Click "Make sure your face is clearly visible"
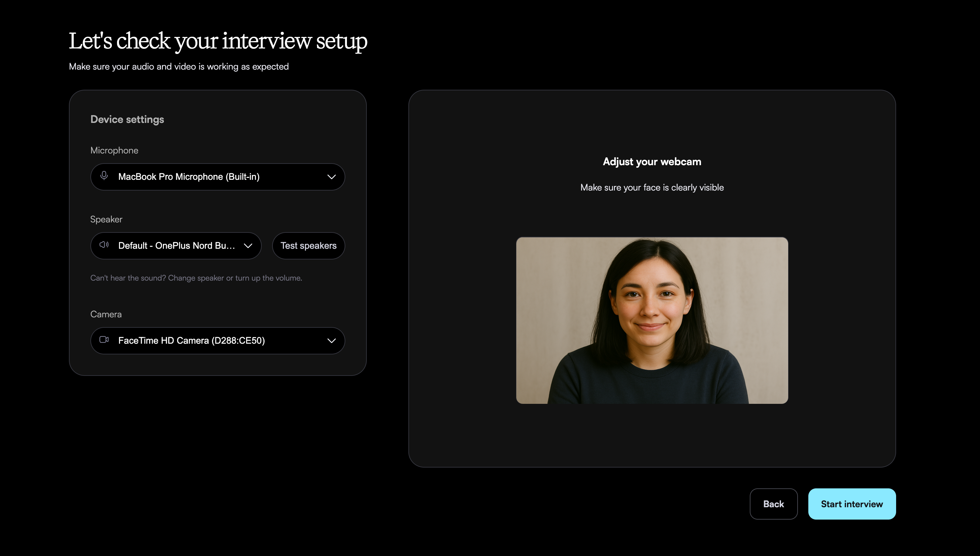 point(652,188)
